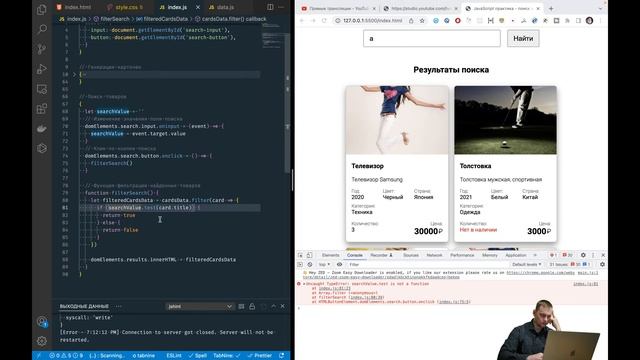
Task: Open the Chrome Extensions puzzle menu
Action: tap(567, 20)
